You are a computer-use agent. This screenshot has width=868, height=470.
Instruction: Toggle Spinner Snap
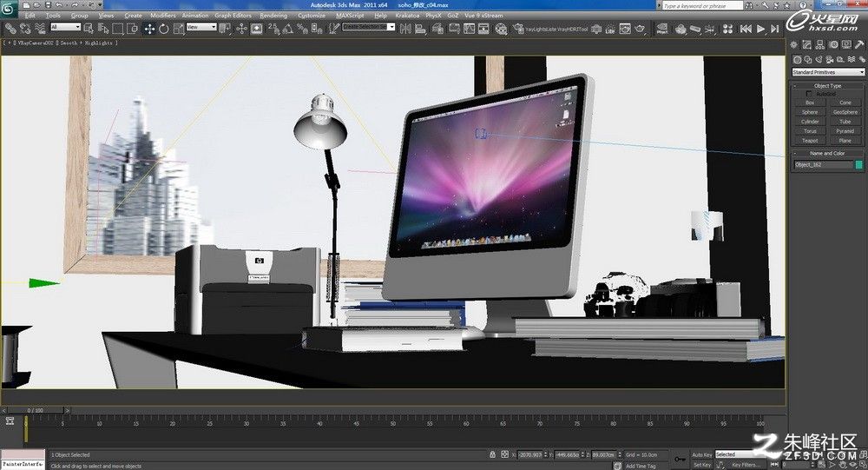317,28
